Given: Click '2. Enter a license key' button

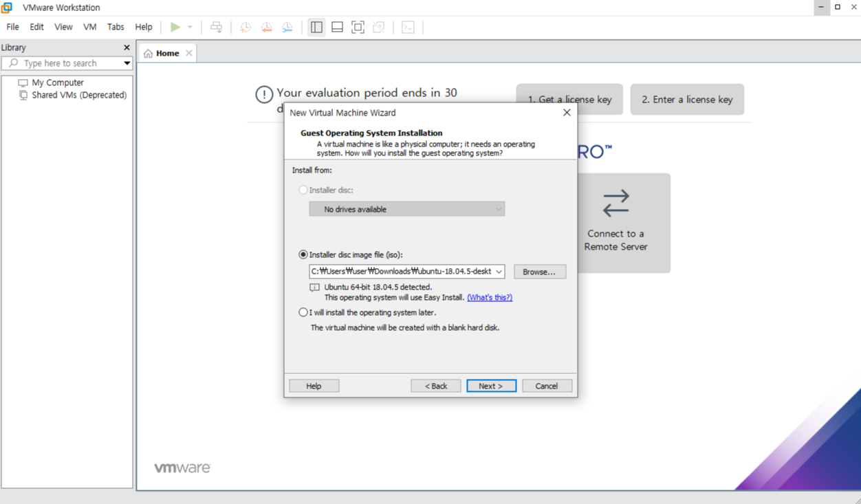Looking at the screenshot, I should (x=687, y=99).
